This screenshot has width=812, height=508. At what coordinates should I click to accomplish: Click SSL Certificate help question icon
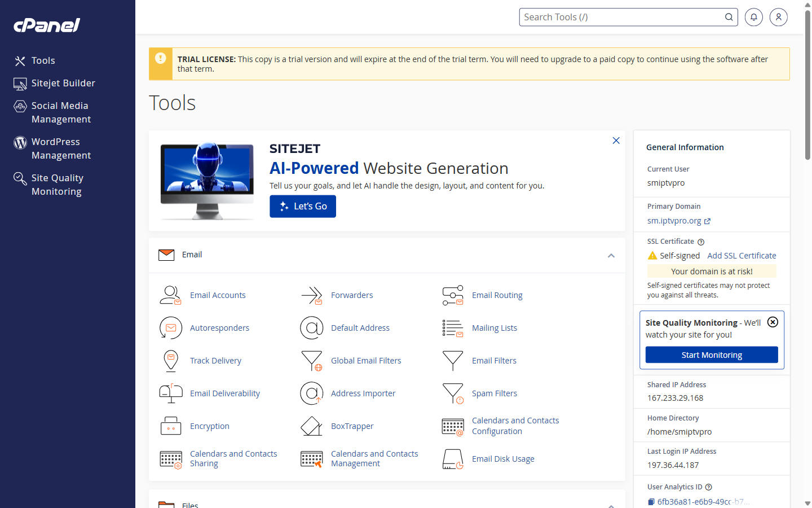point(701,242)
